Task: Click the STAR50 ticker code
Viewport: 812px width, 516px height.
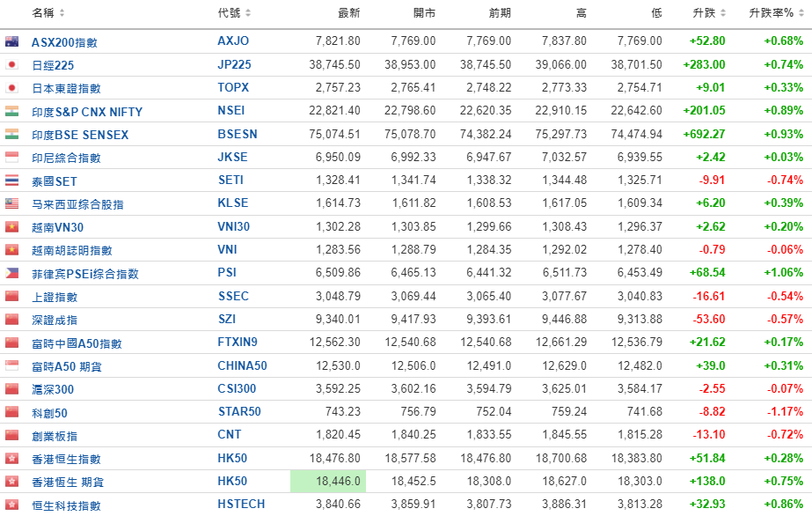Action: [x=239, y=411]
